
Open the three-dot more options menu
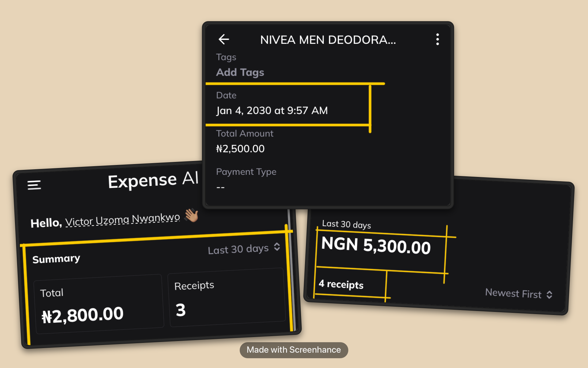(437, 39)
